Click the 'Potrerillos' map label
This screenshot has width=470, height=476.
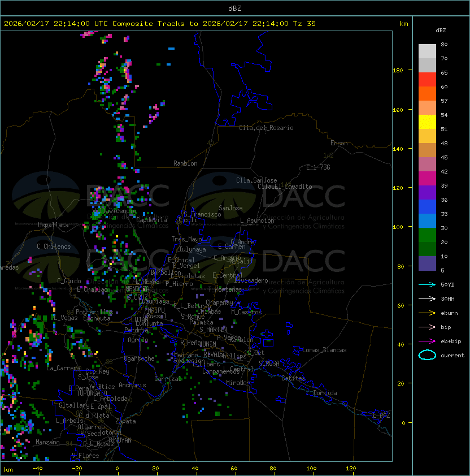click(94, 311)
